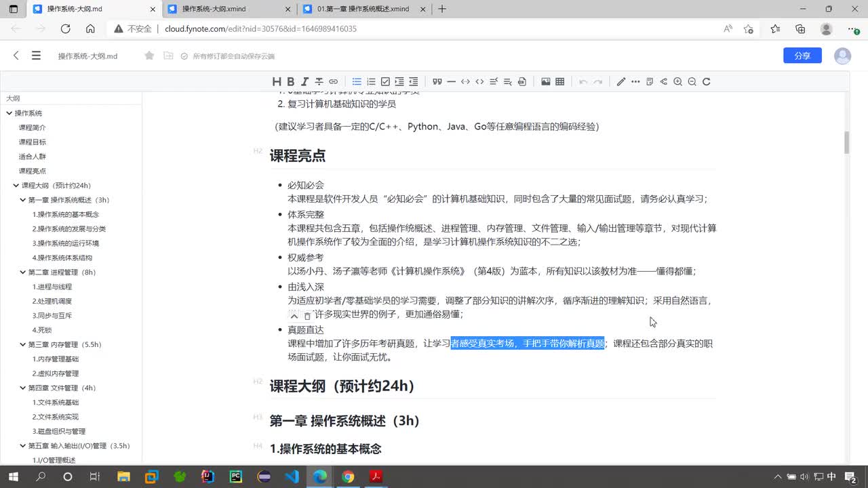
Task: Insert a horizontal rule line
Action: click(451, 81)
